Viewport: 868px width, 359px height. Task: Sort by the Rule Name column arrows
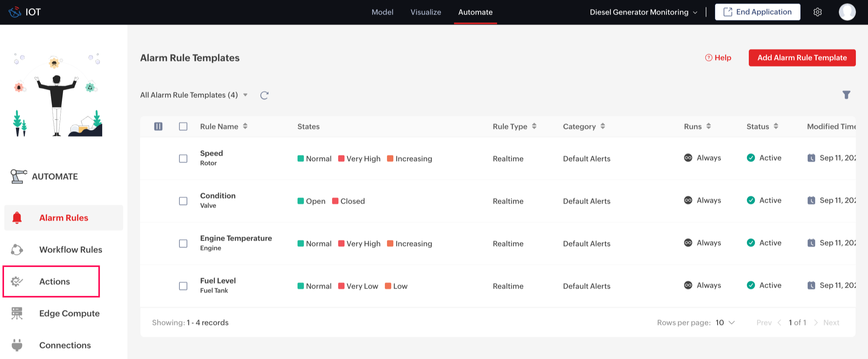(x=245, y=126)
